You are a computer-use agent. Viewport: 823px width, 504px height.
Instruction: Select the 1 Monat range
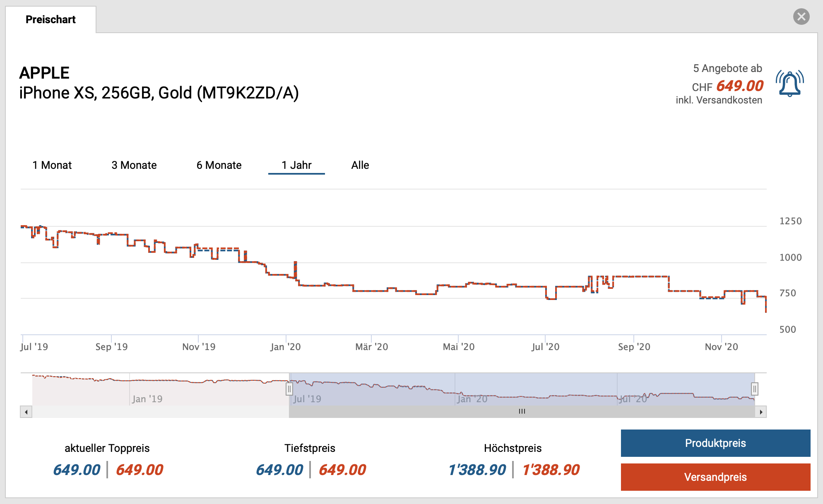[52, 165]
